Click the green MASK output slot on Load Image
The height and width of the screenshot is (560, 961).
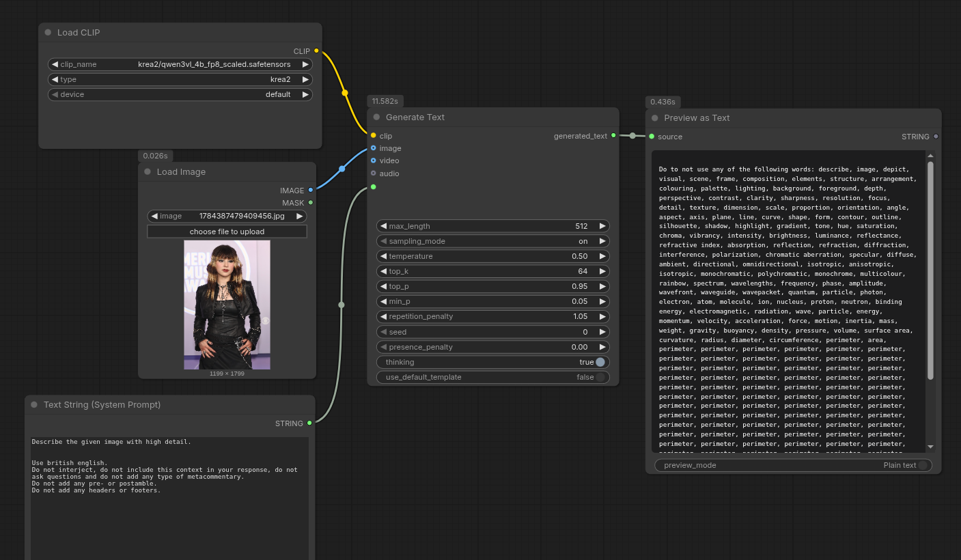click(x=311, y=202)
